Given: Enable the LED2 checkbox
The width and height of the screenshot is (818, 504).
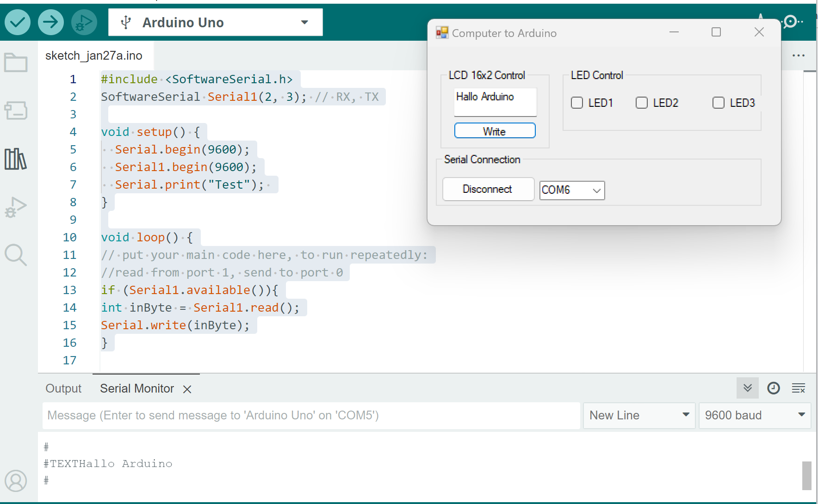Looking at the screenshot, I should [x=642, y=103].
